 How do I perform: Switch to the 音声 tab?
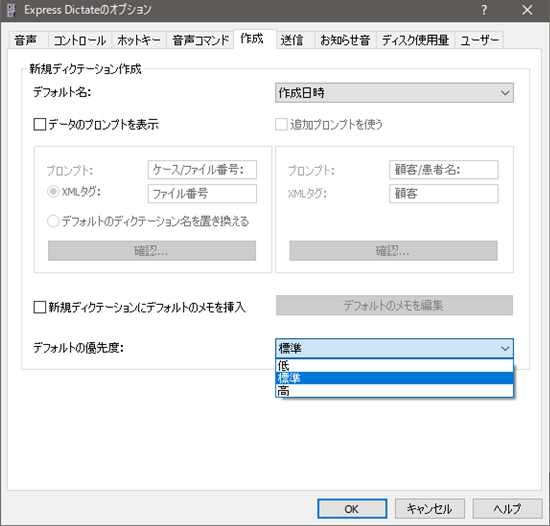click(27, 40)
